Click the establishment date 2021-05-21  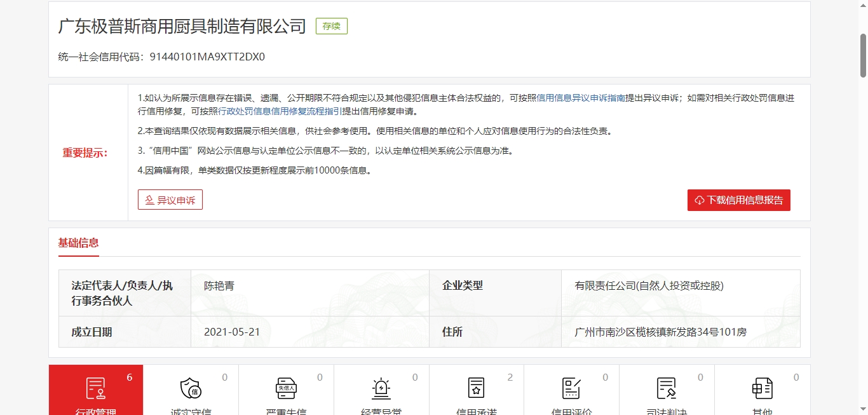click(x=232, y=332)
